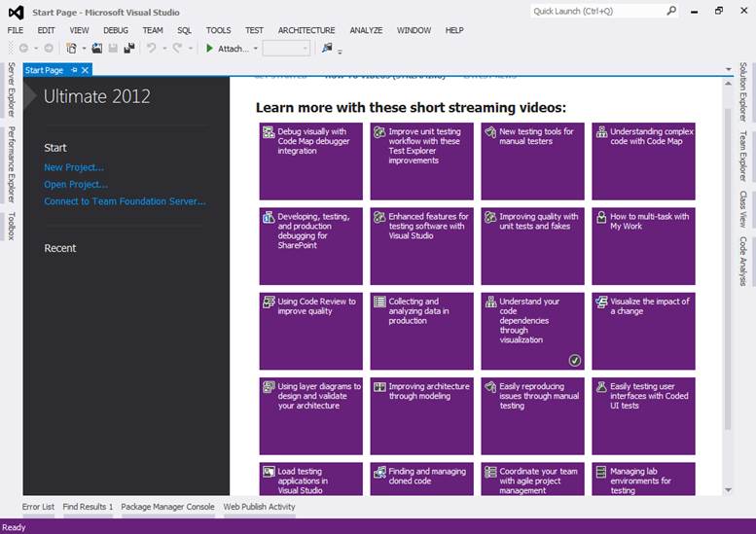Toggle the pin on Start Page tab
756x534 pixels.
tap(74, 70)
